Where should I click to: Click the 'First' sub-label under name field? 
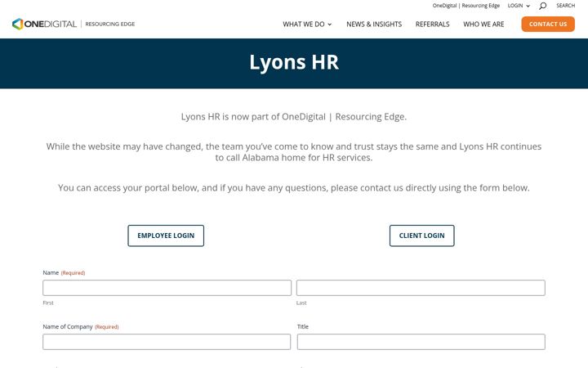(x=48, y=303)
